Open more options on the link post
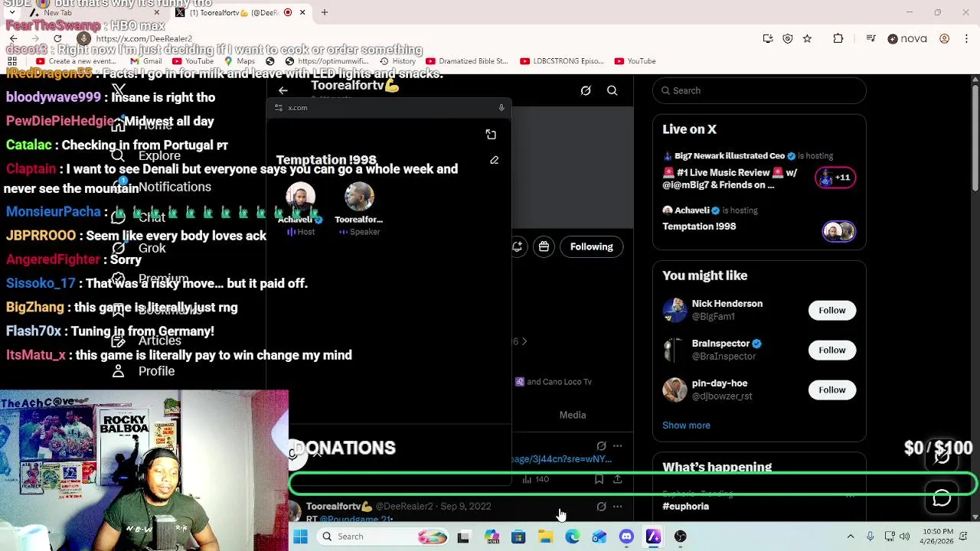Viewport: 980px width, 551px height. (617, 445)
